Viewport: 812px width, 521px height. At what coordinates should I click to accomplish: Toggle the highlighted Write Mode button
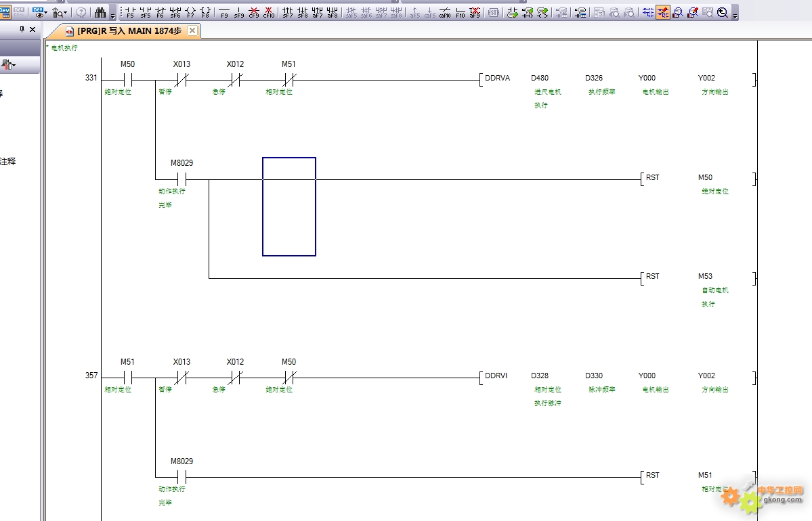(663, 12)
